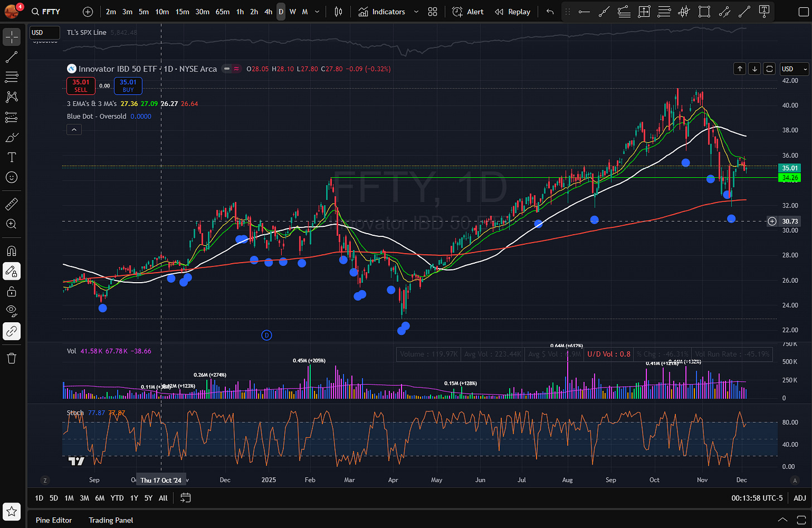Click the undo arrow

[550, 12]
